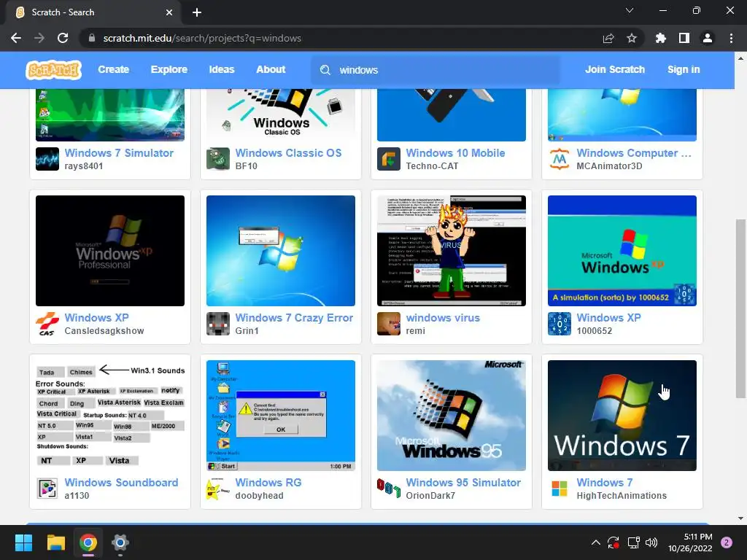Viewport: 747px width, 560px height.
Task: Bookmark this page with the star
Action: coord(632,38)
